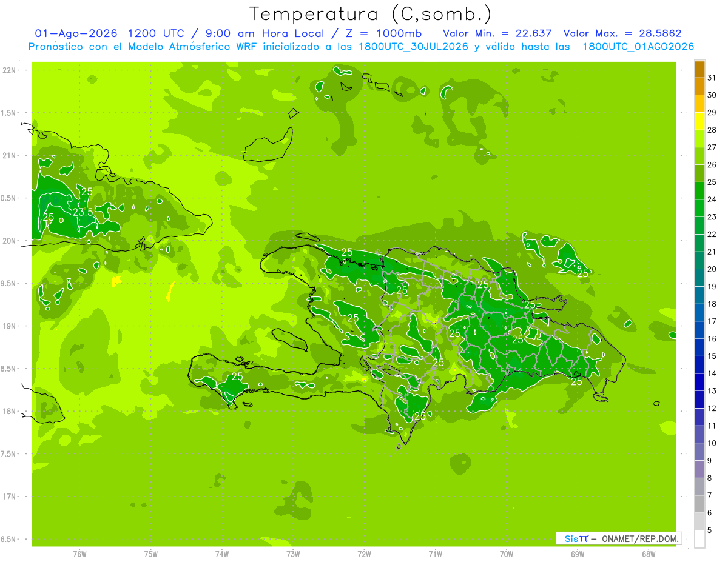Click the ONAMET/REP.DOM. credit label
Viewport: 728px width, 562px height.
639,538
